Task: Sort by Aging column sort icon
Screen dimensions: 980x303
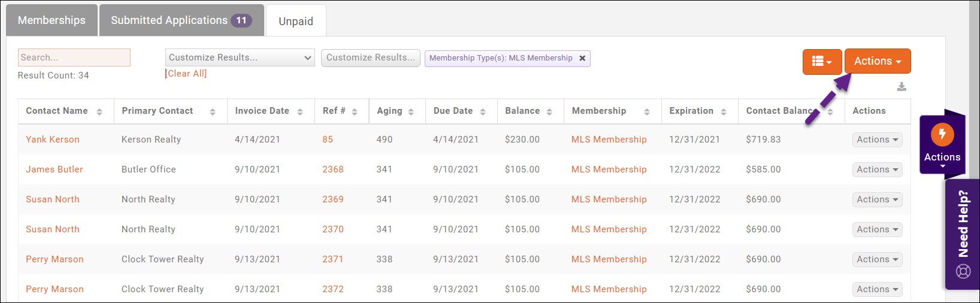Action: (x=411, y=111)
